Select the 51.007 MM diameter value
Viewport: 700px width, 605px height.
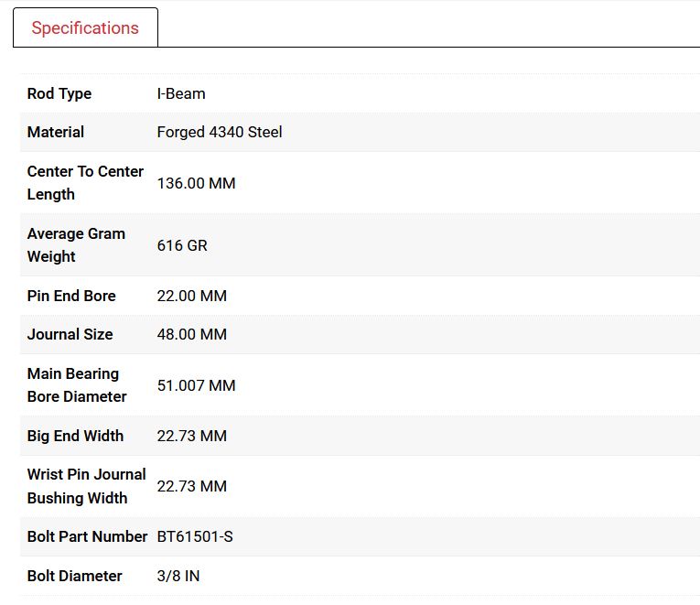click(x=197, y=385)
